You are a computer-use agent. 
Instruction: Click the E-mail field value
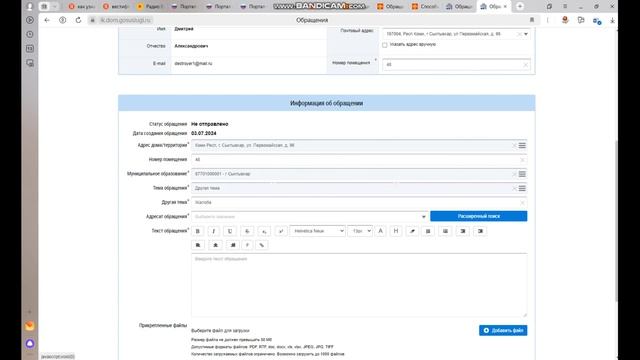193,64
